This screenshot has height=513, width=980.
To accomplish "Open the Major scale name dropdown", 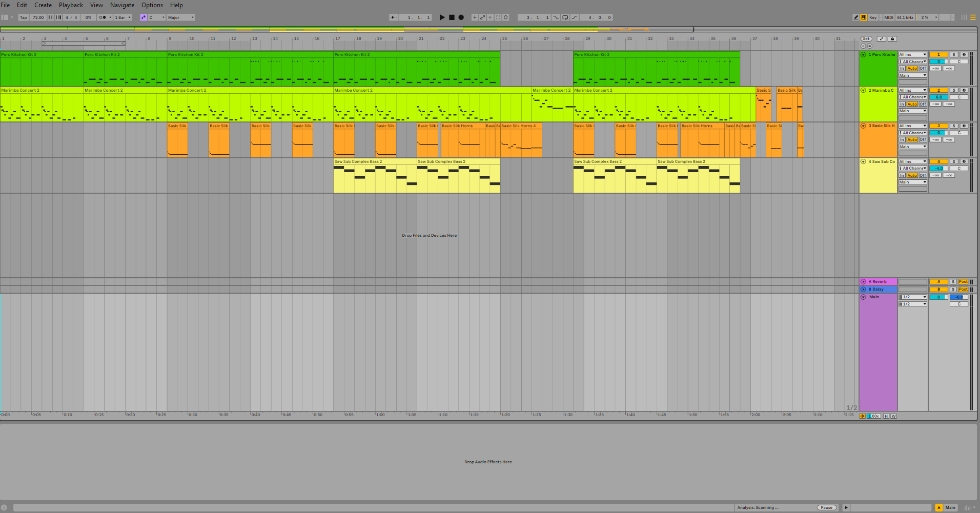I will pyautogui.click(x=181, y=17).
